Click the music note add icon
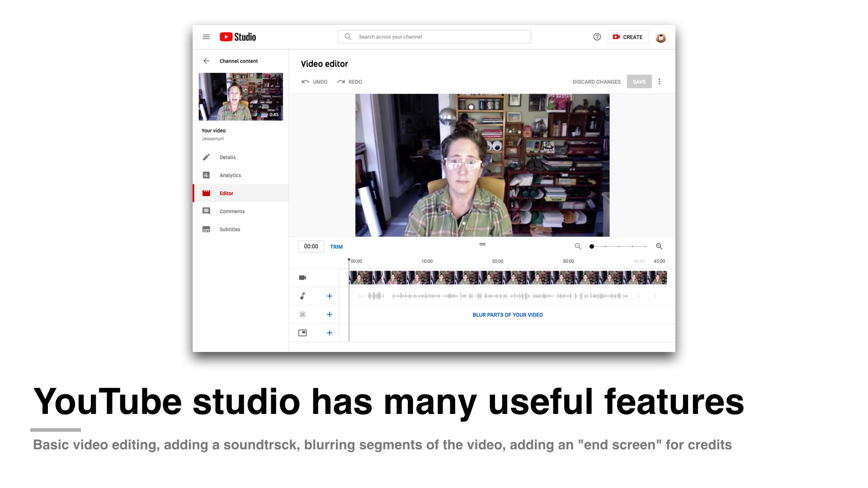Image resolution: width=868 pixels, height=488 pixels. pos(329,296)
